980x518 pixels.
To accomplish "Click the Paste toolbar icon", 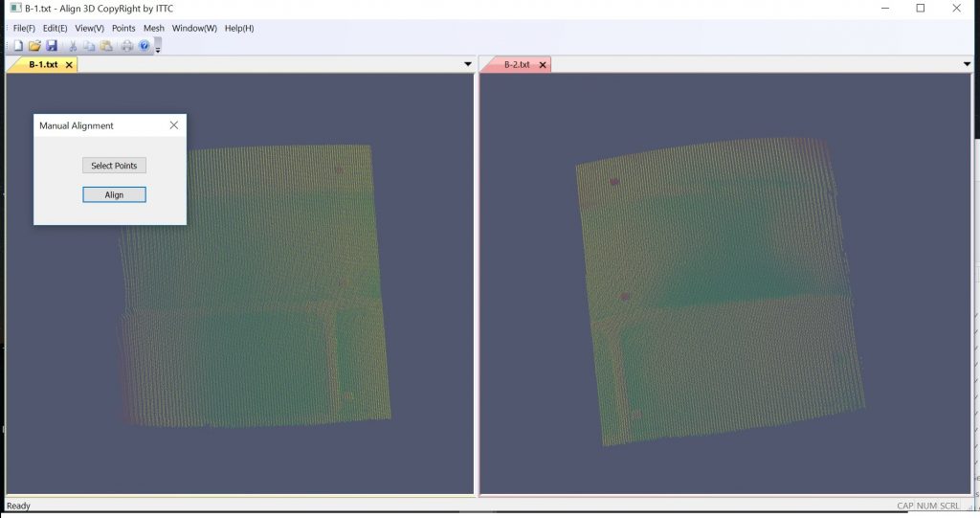I will tap(107, 46).
